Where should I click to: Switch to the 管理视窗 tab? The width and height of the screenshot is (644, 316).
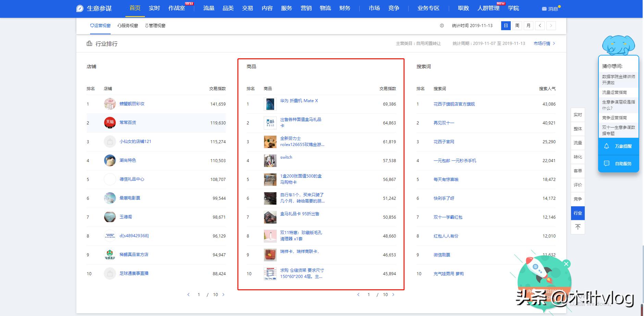pyautogui.click(x=156, y=25)
